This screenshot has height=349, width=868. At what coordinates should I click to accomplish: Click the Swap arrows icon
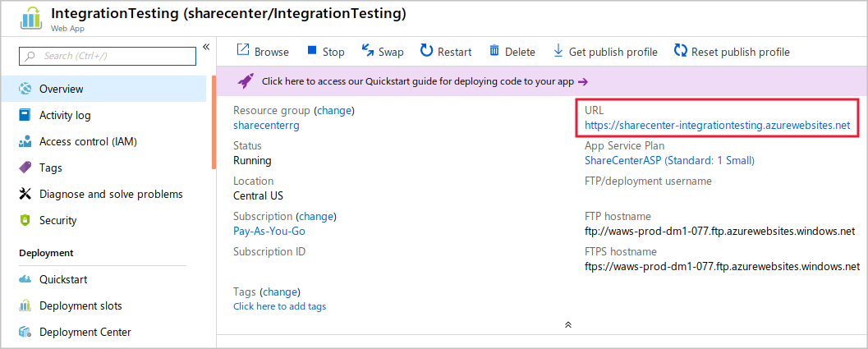[x=368, y=50]
